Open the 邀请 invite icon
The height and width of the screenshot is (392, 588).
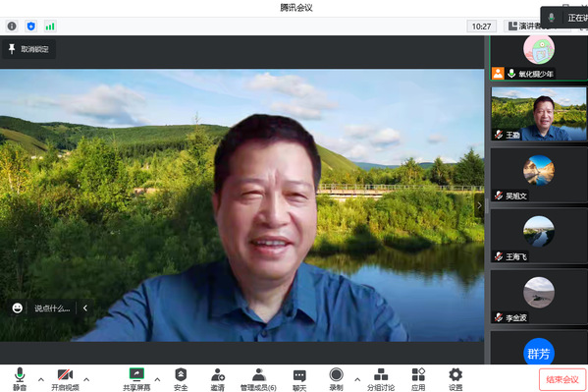click(x=218, y=378)
